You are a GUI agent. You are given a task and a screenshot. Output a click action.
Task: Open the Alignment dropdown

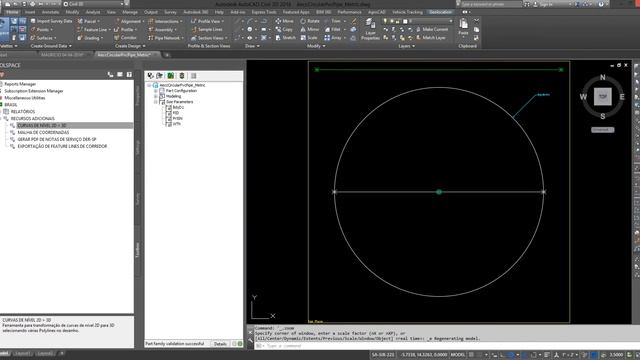click(129, 21)
